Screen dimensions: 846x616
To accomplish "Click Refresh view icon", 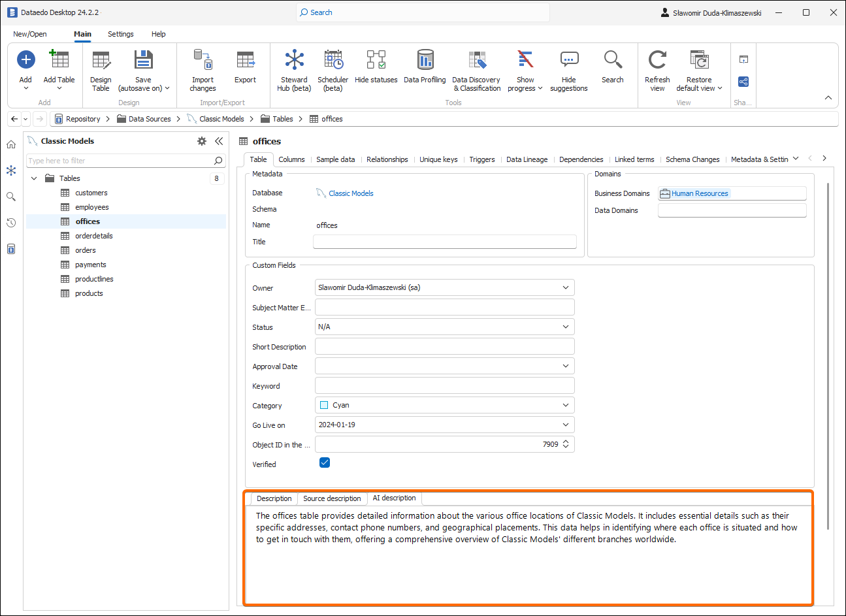I will 657,60.
